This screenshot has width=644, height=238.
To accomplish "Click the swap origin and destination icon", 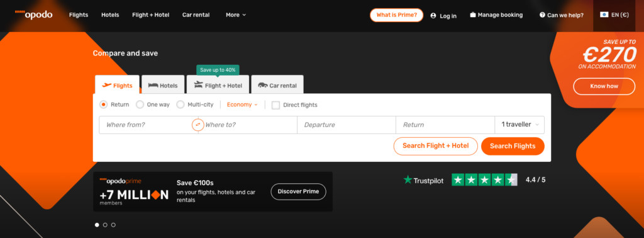I will click(x=198, y=125).
